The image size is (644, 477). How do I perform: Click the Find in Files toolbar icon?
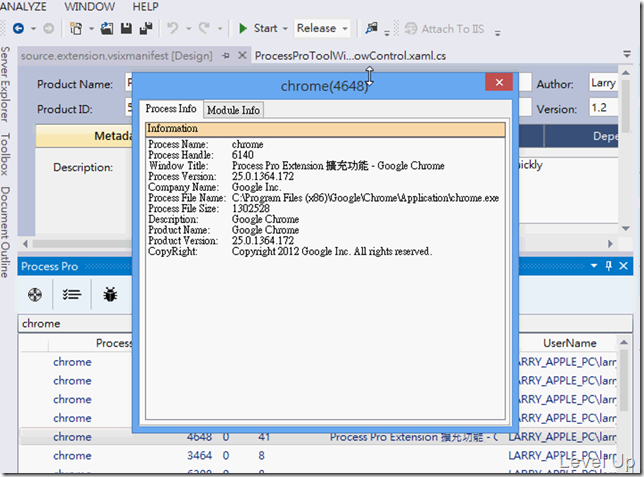point(372,28)
